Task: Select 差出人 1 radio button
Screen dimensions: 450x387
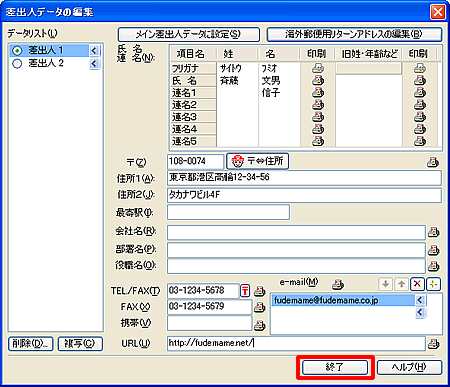Action: coord(17,51)
